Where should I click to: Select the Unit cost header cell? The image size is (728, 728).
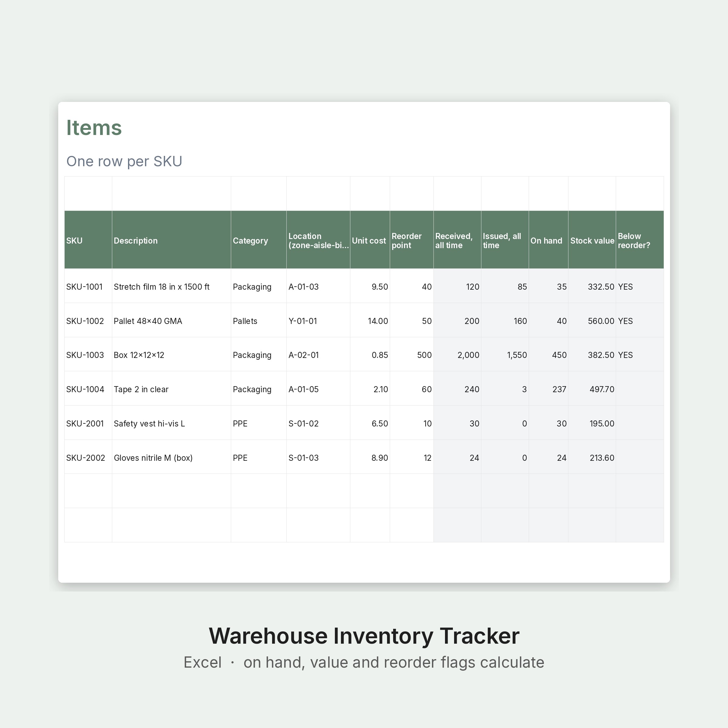click(x=370, y=240)
